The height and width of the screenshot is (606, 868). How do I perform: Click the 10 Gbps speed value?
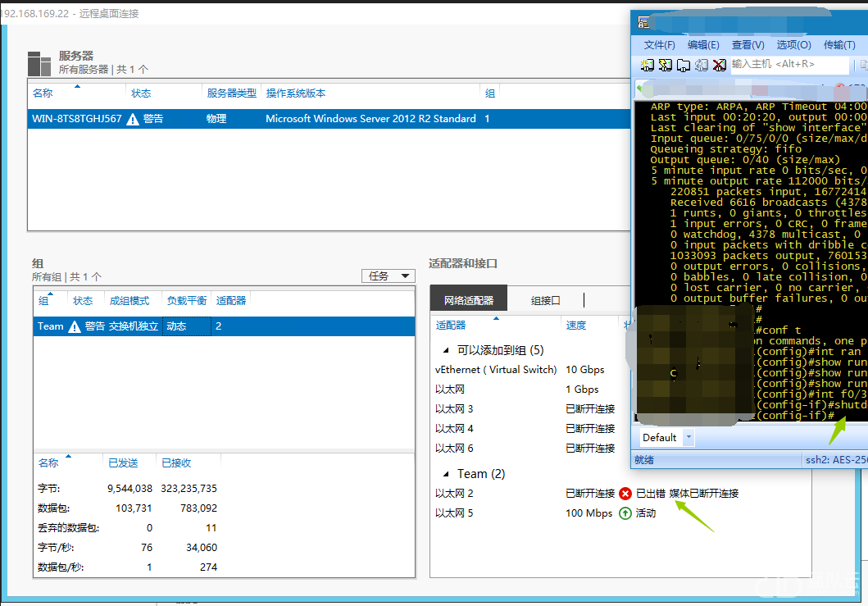pos(584,370)
